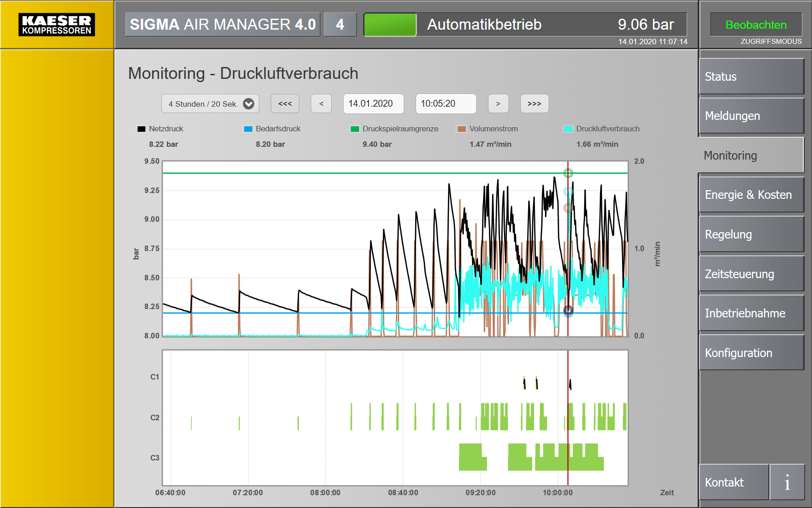
Task: Click the Kontakt button
Action: (x=734, y=482)
